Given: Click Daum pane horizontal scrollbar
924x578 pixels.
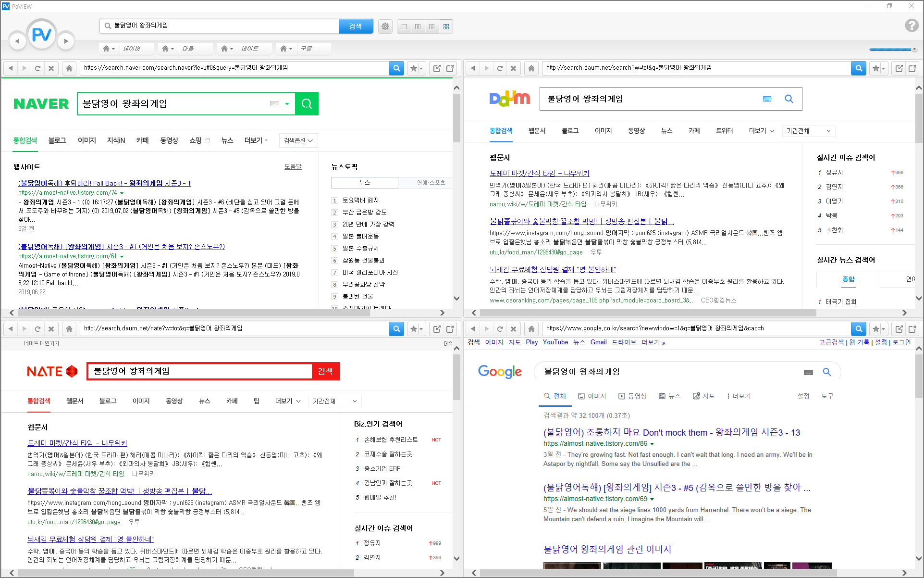Looking at the screenshot, I should [648, 313].
